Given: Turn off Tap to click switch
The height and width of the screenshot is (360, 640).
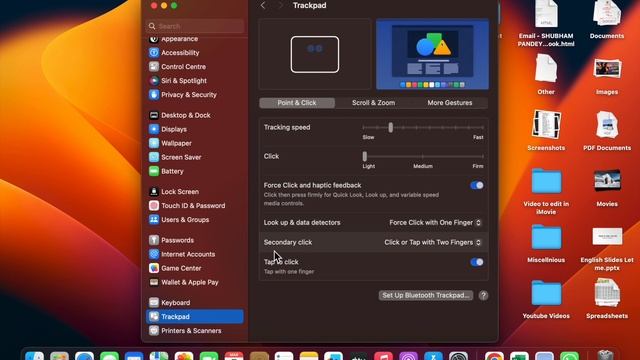Looking at the screenshot, I should pos(476,262).
